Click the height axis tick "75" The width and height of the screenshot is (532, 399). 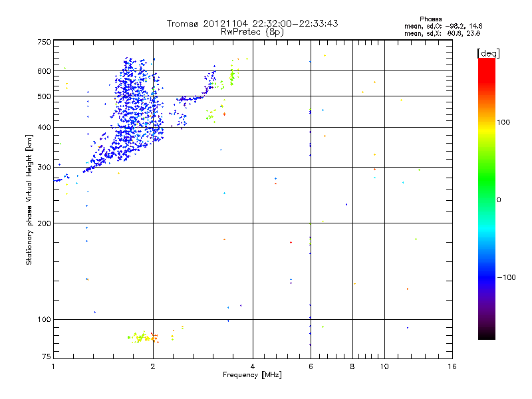(x=47, y=356)
